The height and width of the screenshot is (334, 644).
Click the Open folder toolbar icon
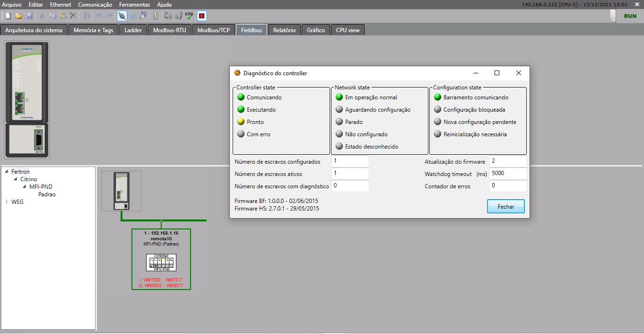pyautogui.click(x=19, y=16)
